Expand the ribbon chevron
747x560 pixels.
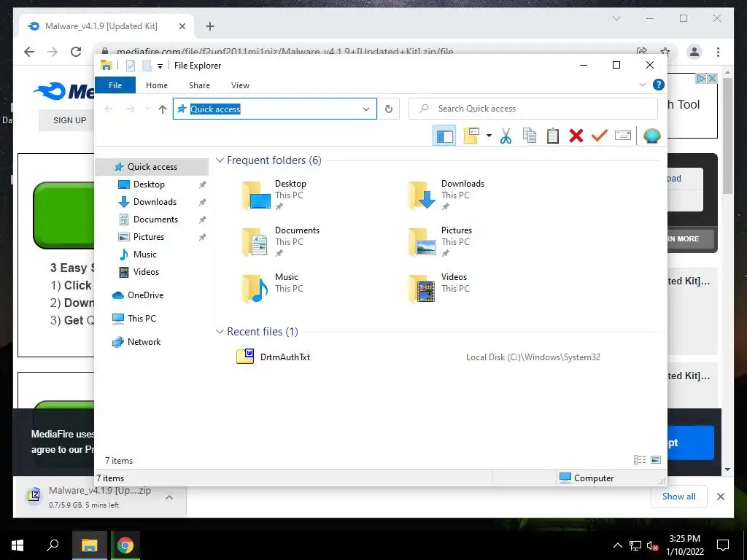(642, 85)
